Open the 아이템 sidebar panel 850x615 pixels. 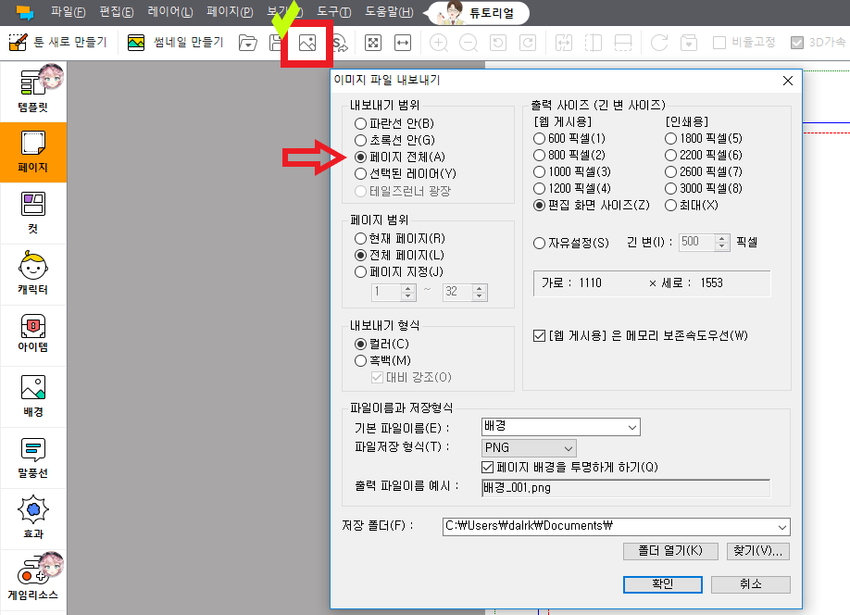tap(33, 335)
